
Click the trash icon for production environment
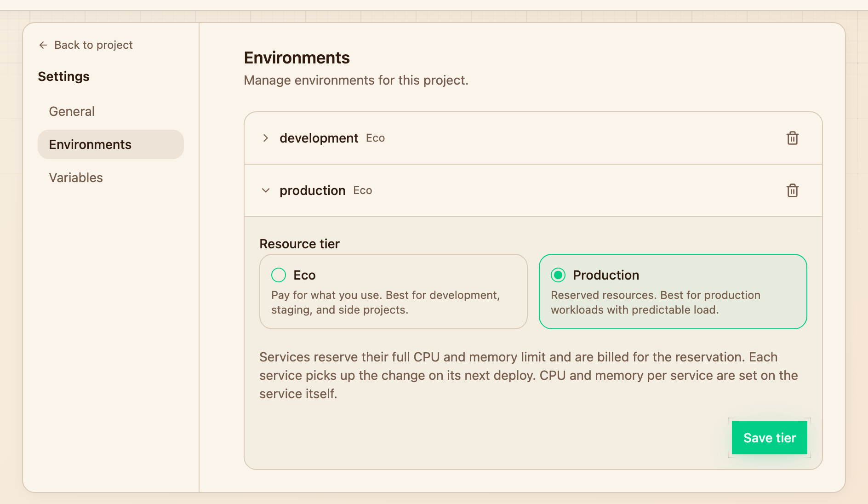[792, 190]
